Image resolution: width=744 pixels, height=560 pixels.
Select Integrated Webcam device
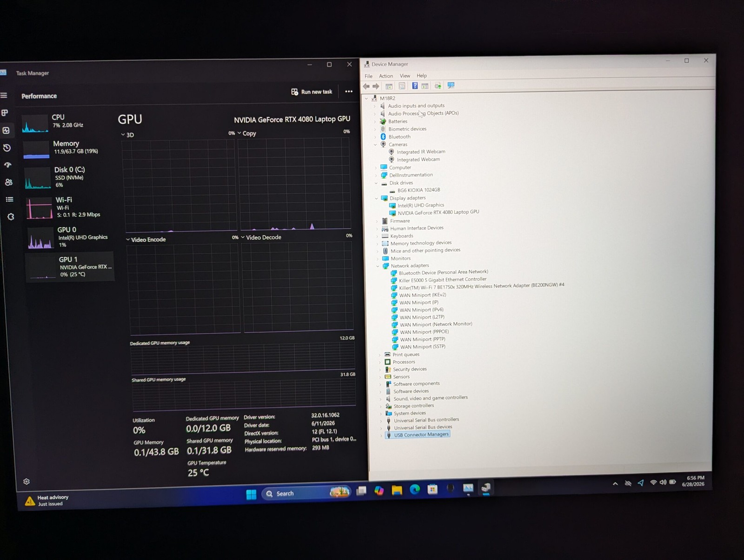coord(414,159)
